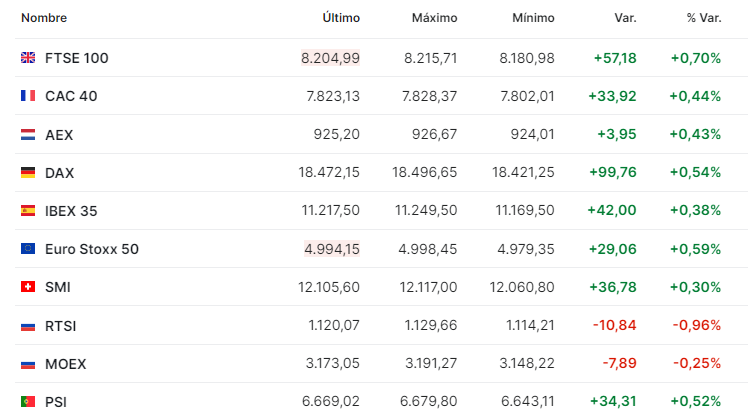
Task: Click the German flag icon next to DAX
Action: pyautogui.click(x=28, y=172)
